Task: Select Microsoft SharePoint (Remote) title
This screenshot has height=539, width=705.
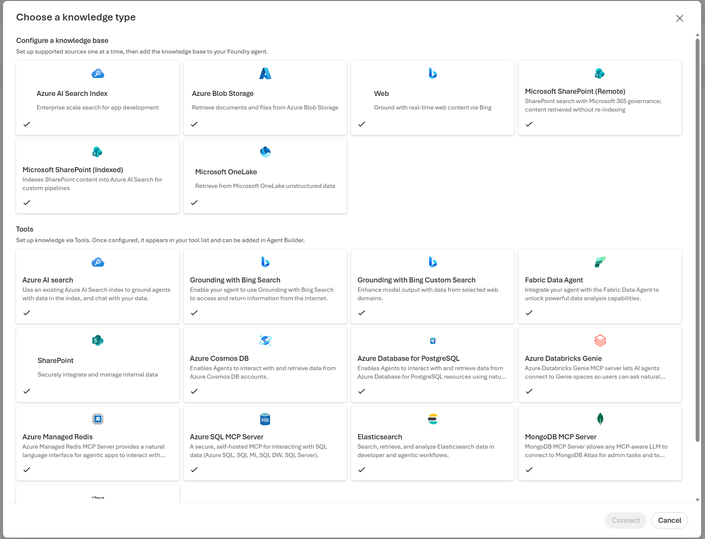Action: [575, 91]
